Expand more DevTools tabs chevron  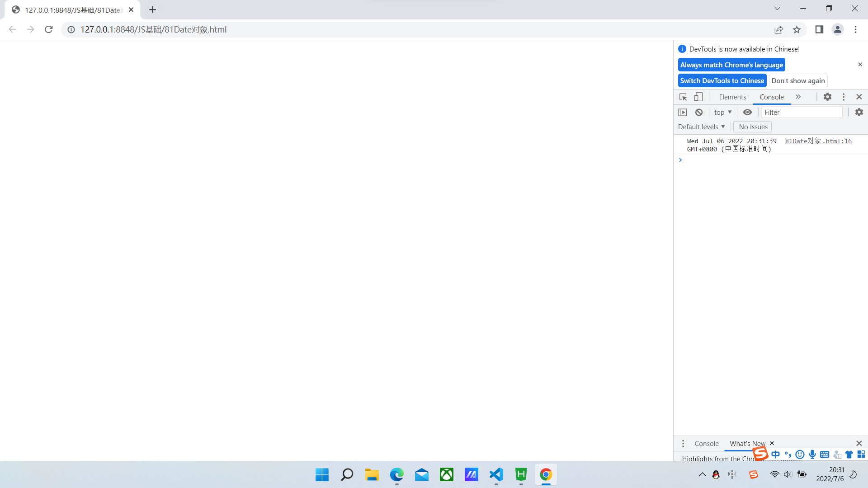point(798,97)
